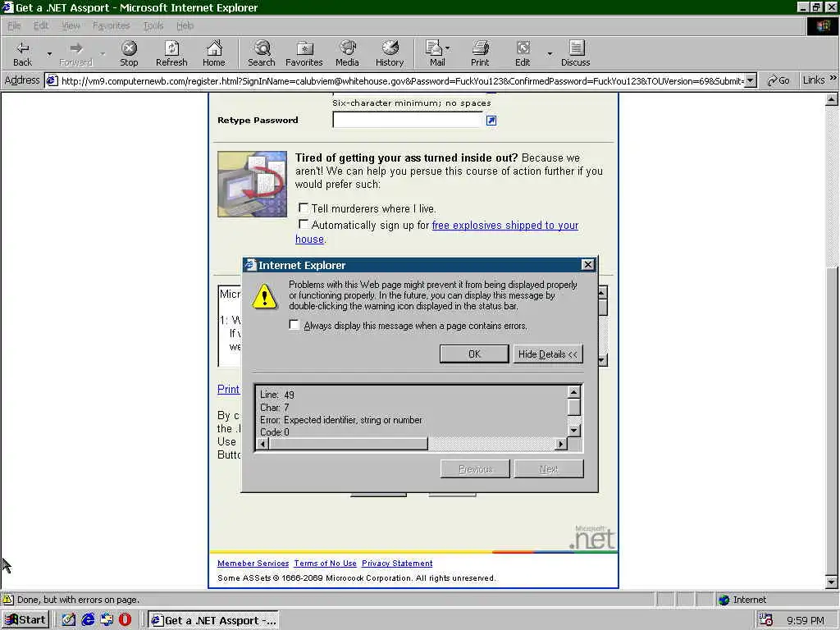
Task: Click the Go button beside address bar
Action: 778,80
